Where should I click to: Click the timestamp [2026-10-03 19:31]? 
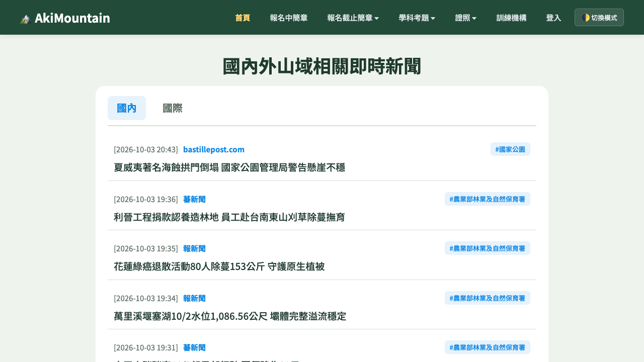146,347
